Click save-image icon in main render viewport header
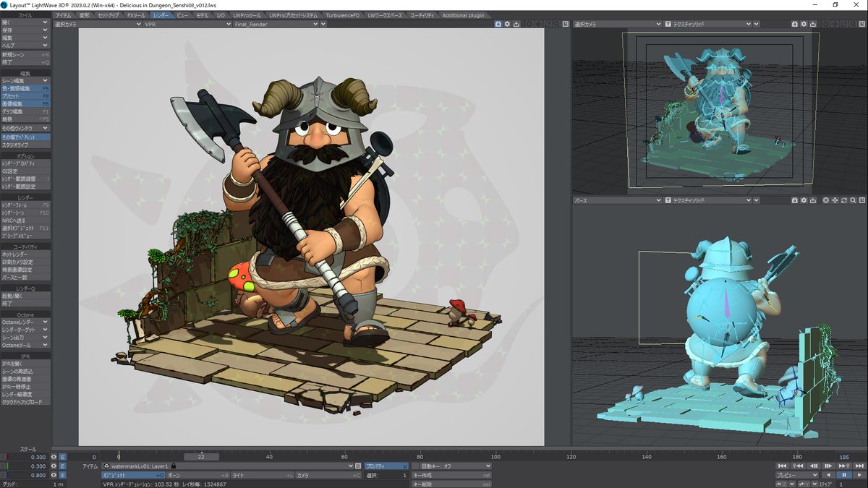 pyautogui.click(x=516, y=24)
